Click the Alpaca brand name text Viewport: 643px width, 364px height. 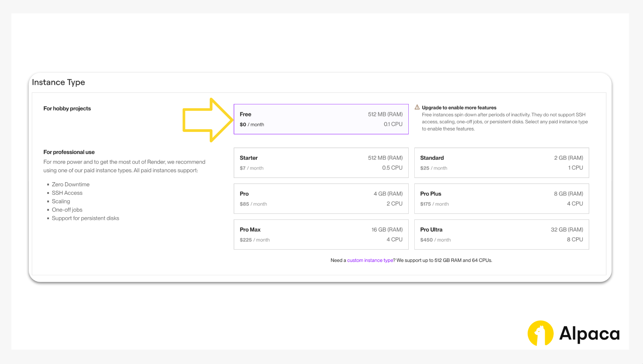click(x=589, y=334)
